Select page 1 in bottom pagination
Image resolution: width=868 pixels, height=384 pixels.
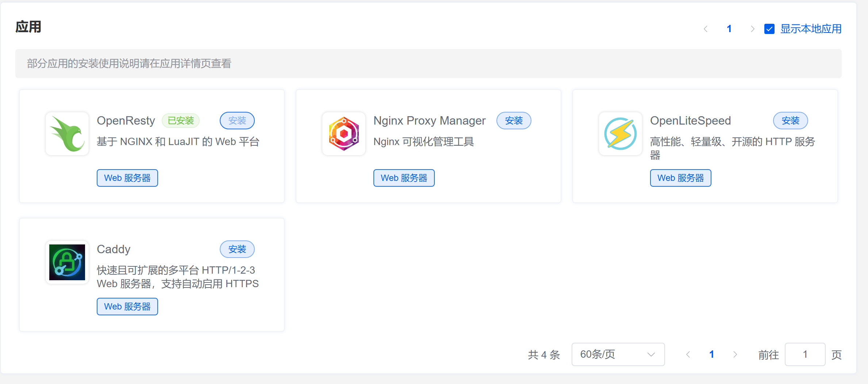[x=711, y=354]
